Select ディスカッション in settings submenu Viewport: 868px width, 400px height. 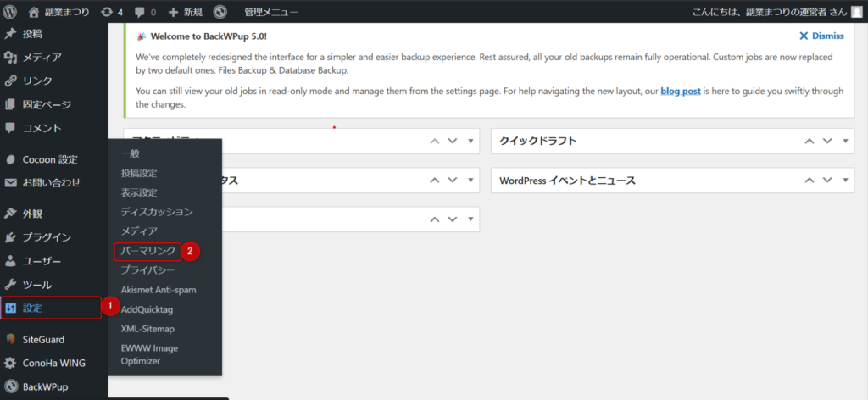pos(157,212)
